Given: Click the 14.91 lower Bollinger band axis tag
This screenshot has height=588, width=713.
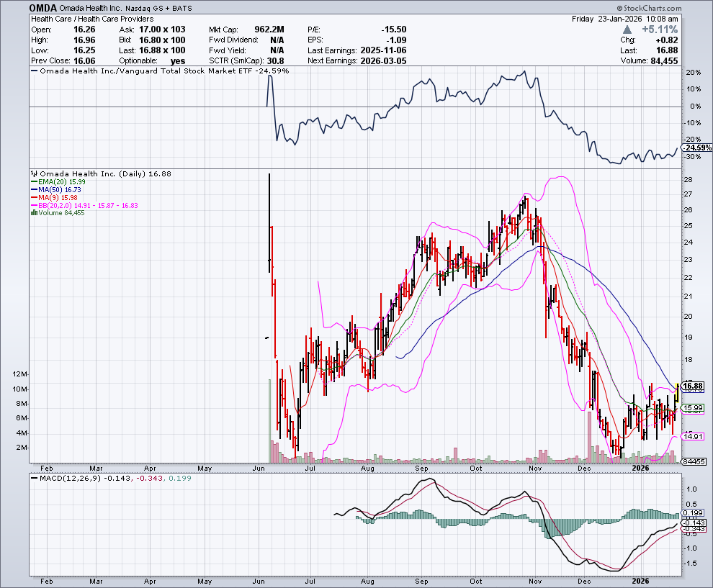Looking at the screenshot, I should 693,437.
